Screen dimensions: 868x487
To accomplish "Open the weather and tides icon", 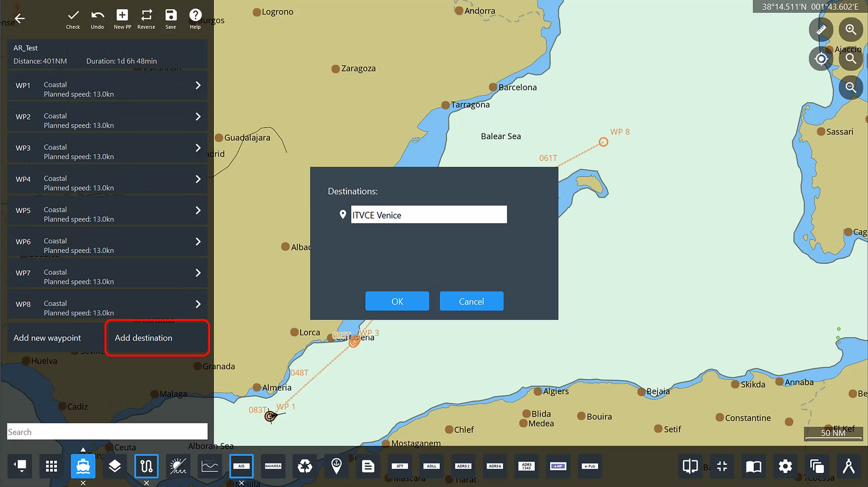I will (178, 466).
